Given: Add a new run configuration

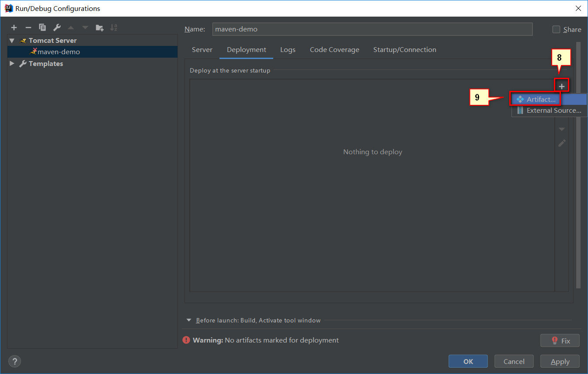Looking at the screenshot, I should point(14,28).
